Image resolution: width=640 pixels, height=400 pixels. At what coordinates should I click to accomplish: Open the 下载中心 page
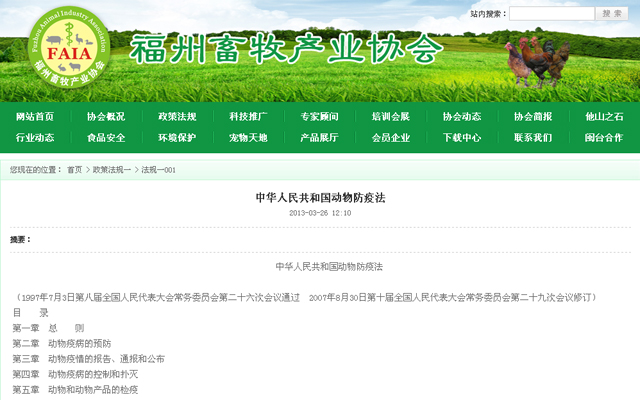pyautogui.click(x=462, y=138)
